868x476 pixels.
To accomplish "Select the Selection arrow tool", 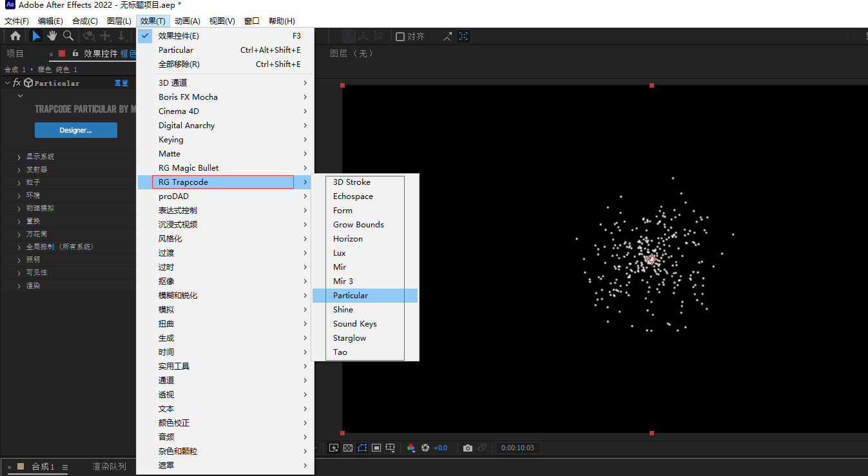I will 37,36.
